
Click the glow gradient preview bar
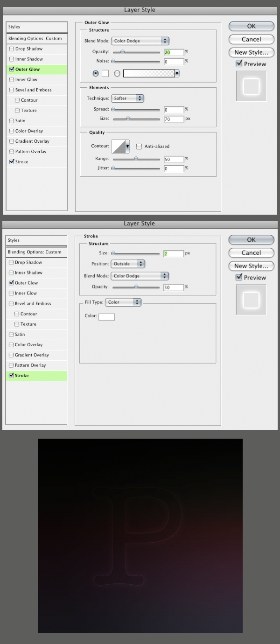click(x=149, y=73)
